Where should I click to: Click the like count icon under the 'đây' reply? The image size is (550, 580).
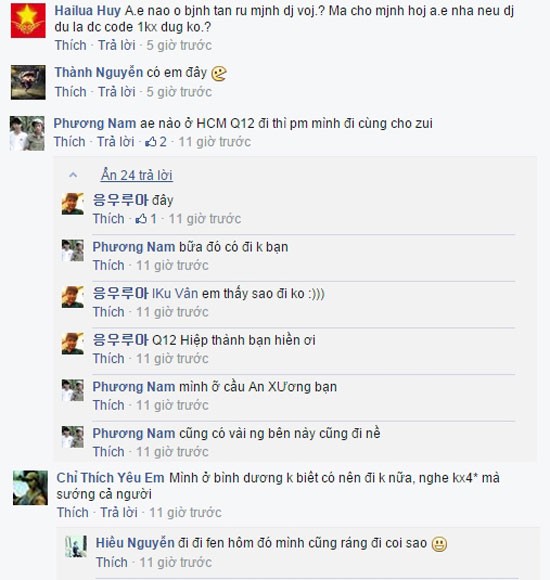coord(141,219)
